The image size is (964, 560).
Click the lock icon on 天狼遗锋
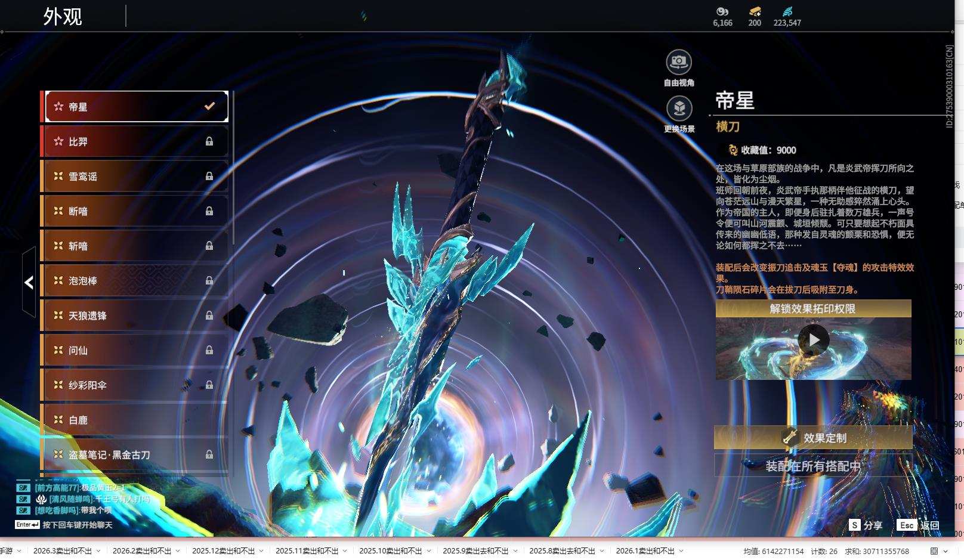pyautogui.click(x=209, y=315)
